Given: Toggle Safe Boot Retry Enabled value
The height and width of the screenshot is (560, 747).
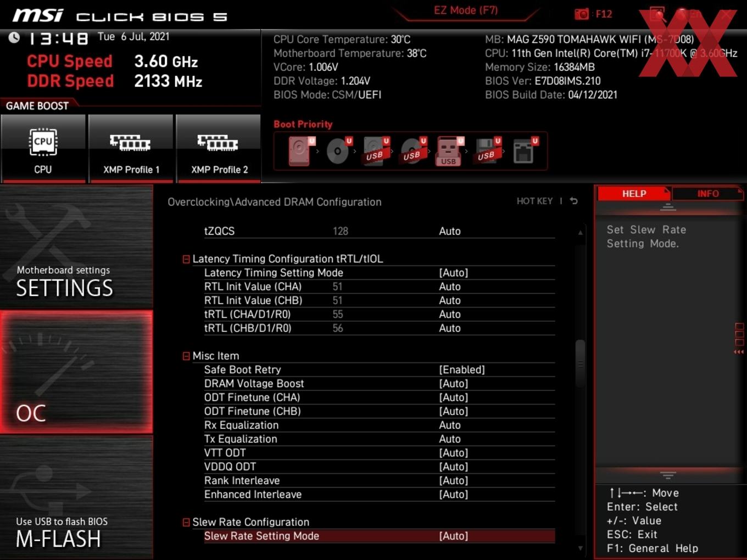Looking at the screenshot, I should 461,369.
